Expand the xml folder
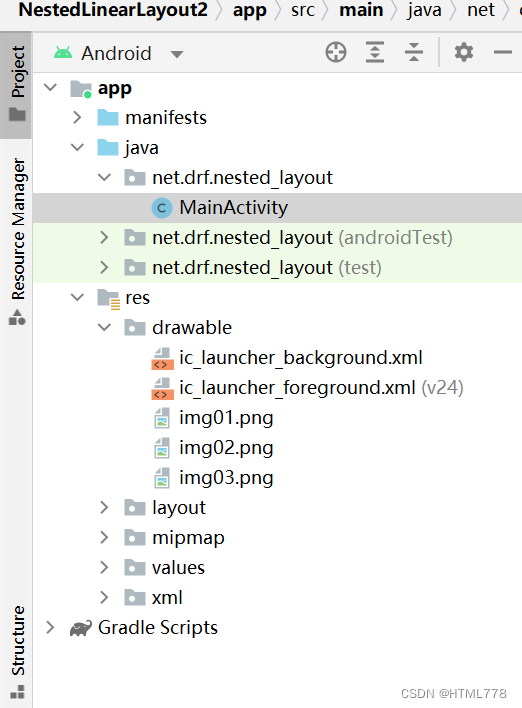Image resolution: width=522 pixels, height=708 pixels. pos(104,597)
